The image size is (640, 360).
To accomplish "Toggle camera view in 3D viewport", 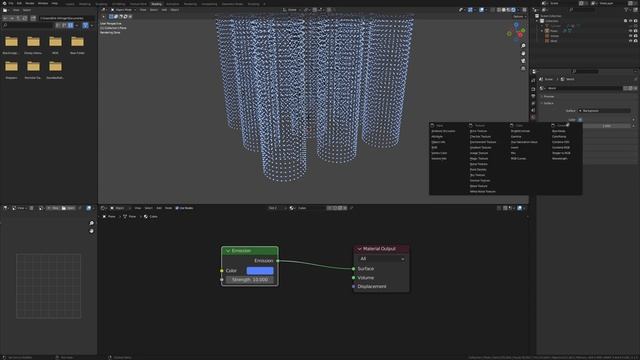I will pos(523,61).
